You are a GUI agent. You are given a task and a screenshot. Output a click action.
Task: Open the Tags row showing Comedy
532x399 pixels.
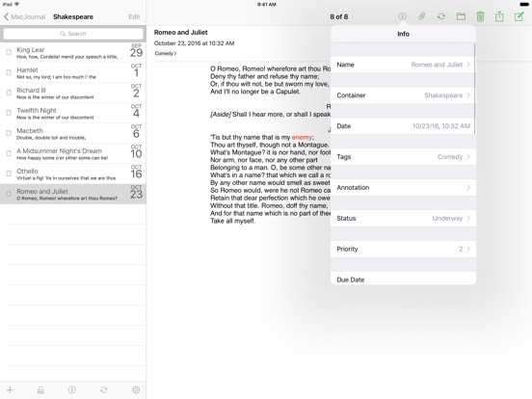pos(403,157)
